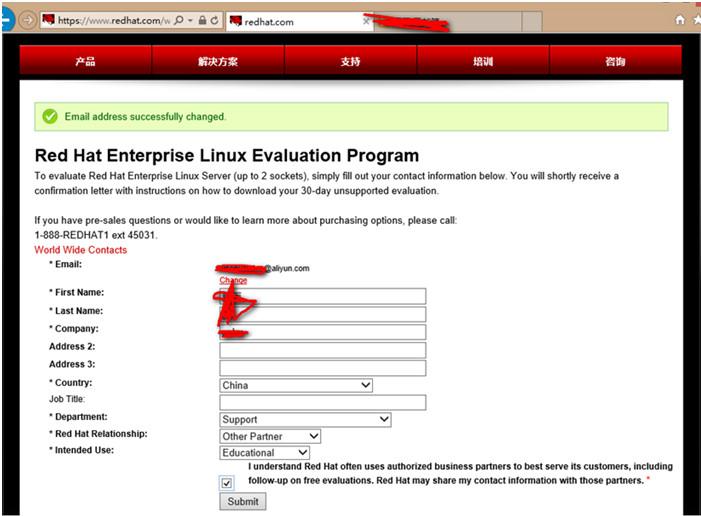Toggle the partner sharing consent checkbox
701x516 pixels.
pyautogui.click(x=227, y=483)
